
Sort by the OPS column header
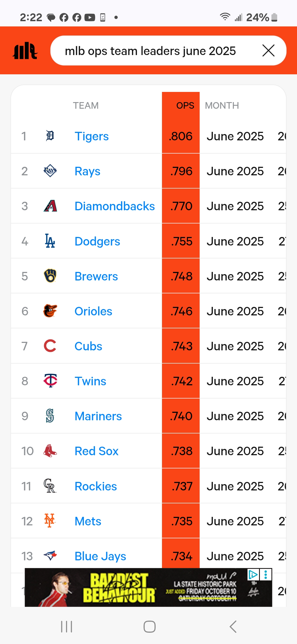(185, 105)
